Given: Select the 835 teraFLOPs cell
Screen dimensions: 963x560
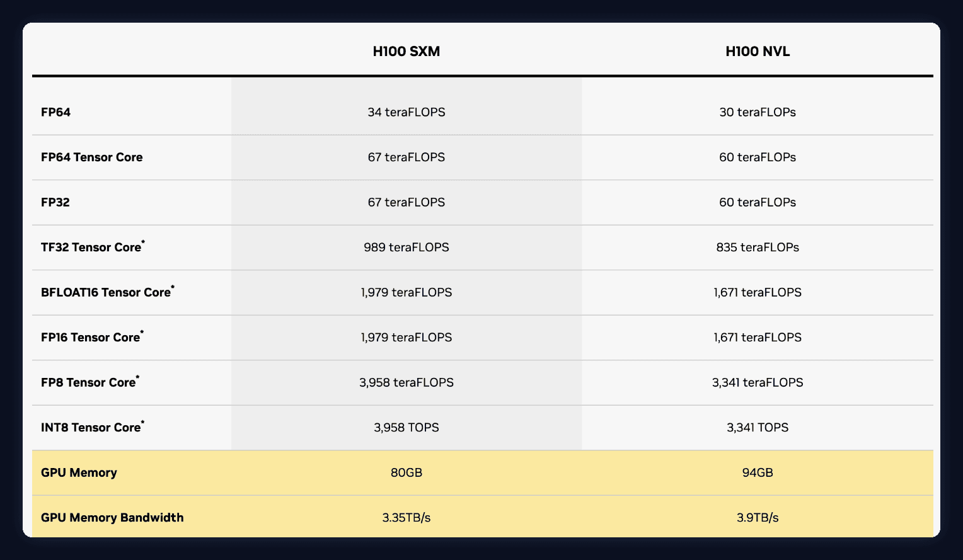Looking at the screenshot, I should 758,247.
